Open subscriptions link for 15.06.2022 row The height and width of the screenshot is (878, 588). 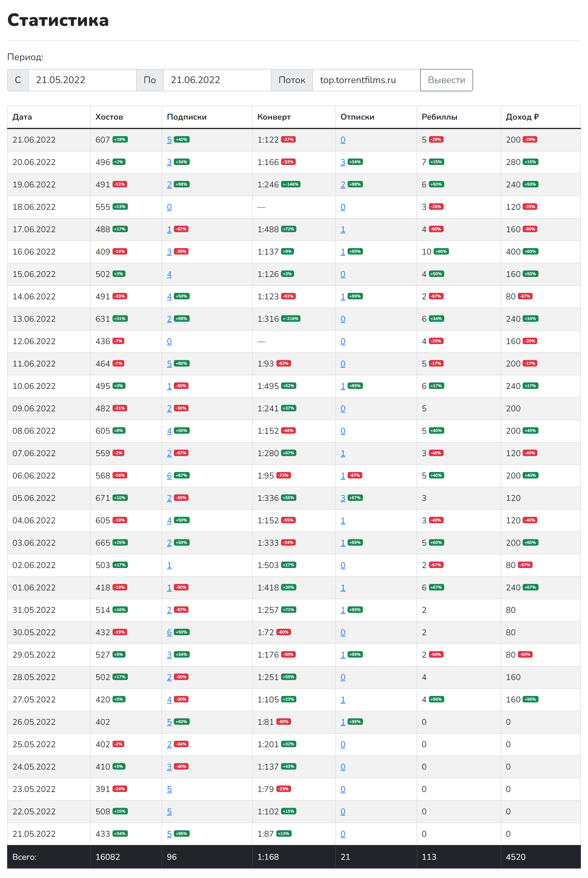coord(169,274)
